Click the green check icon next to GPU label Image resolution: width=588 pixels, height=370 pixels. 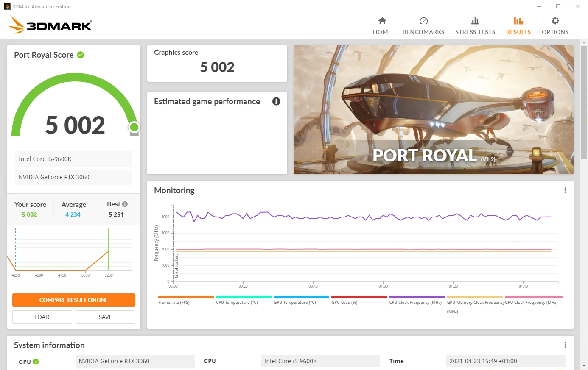(x=36, y=362)
